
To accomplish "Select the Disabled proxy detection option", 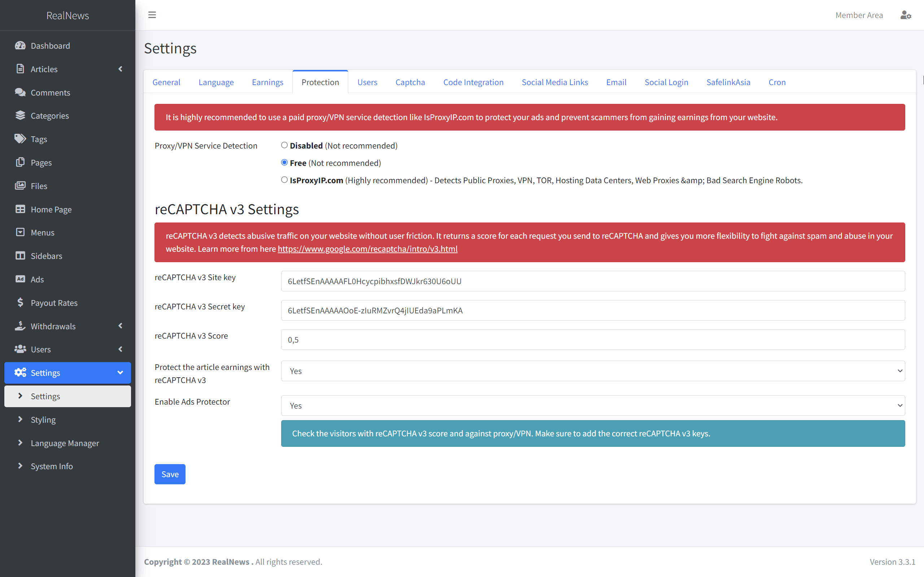I will pos(284,145).
